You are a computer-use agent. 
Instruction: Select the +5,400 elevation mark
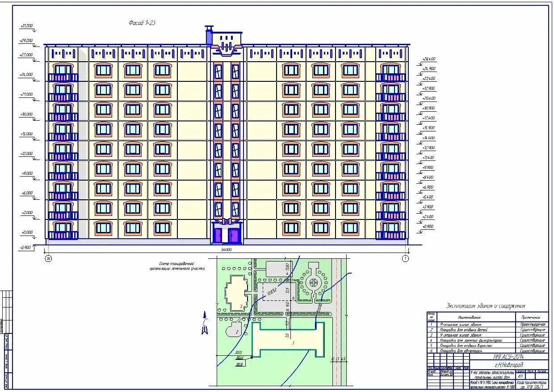[x=428, y=197]
